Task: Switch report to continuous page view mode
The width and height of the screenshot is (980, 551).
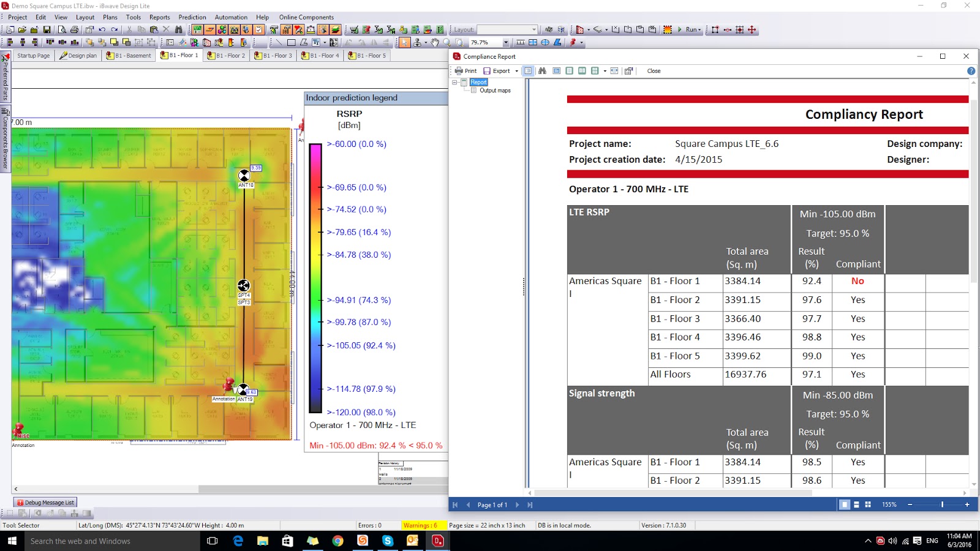Action: tap(856, 505)
